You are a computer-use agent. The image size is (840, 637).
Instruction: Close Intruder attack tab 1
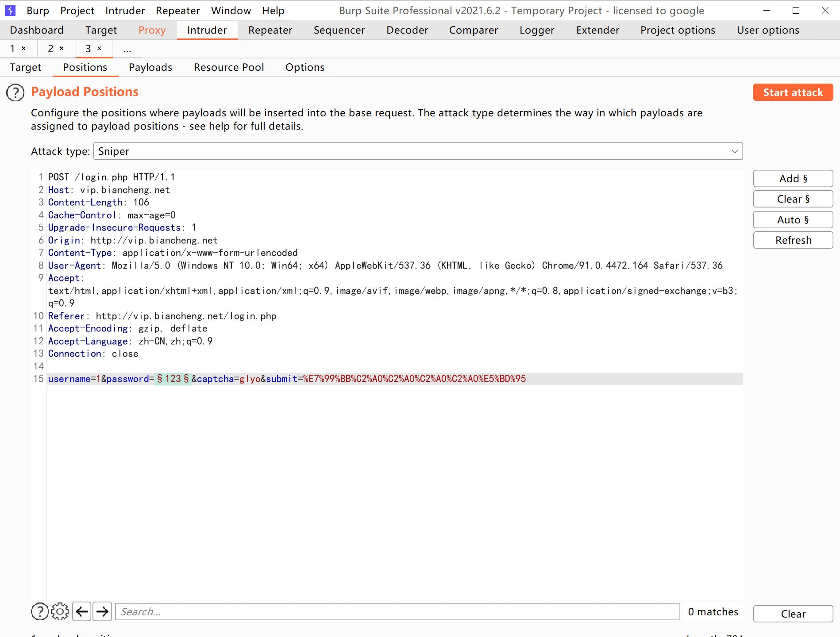24,48
